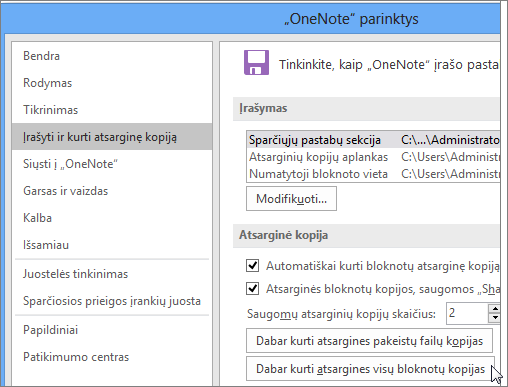Select Sparčiųjų pastabų sekcija row

click(373, 140)
